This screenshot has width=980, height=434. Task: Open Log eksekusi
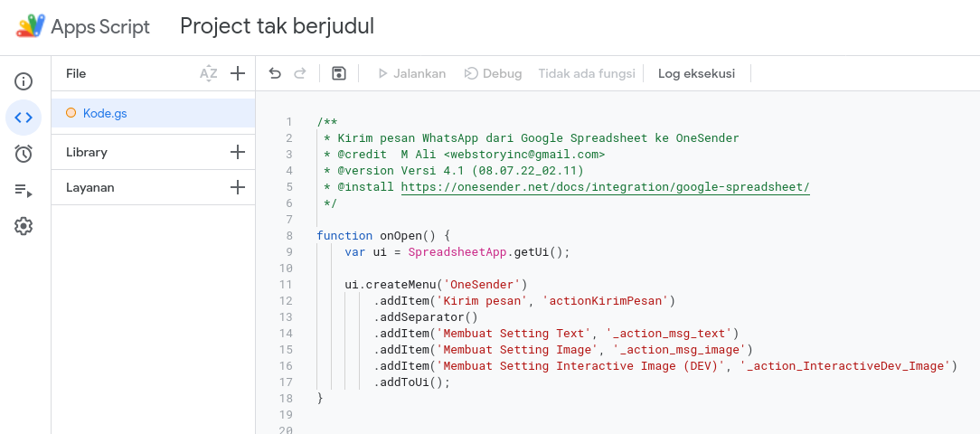click(x=696, y=74)
